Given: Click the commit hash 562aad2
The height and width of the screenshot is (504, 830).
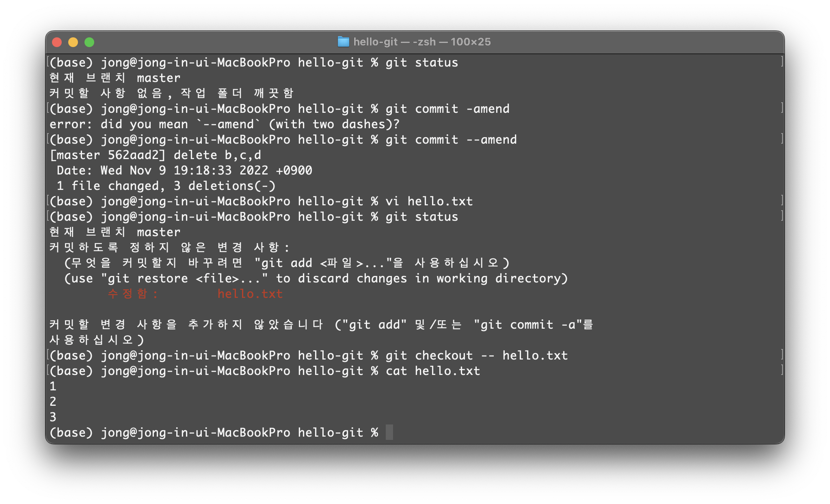Looking at the screenshot, I should pos(133,155).
